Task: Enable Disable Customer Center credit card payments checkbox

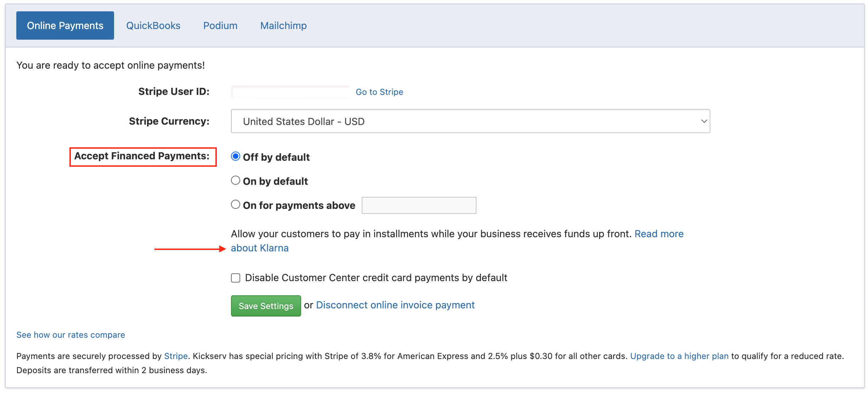Action: [236, 278]
